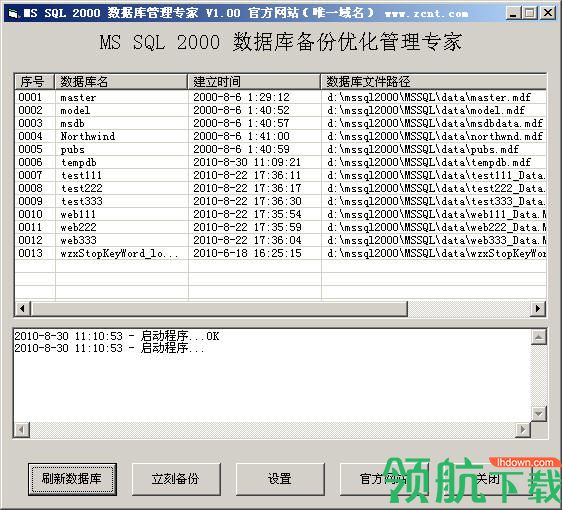The width and height of the screenshot is (562, 510).
Task: Select the database name cell 'msdb'
Action: point(72,123)
